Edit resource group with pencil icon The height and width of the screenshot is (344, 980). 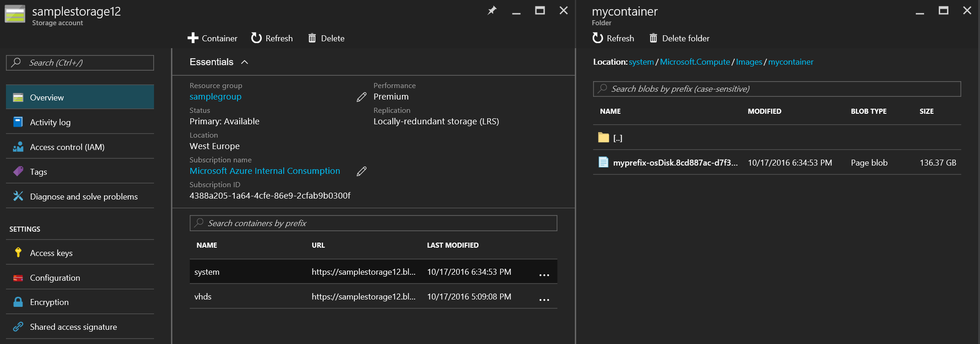[x=362, y=97]
